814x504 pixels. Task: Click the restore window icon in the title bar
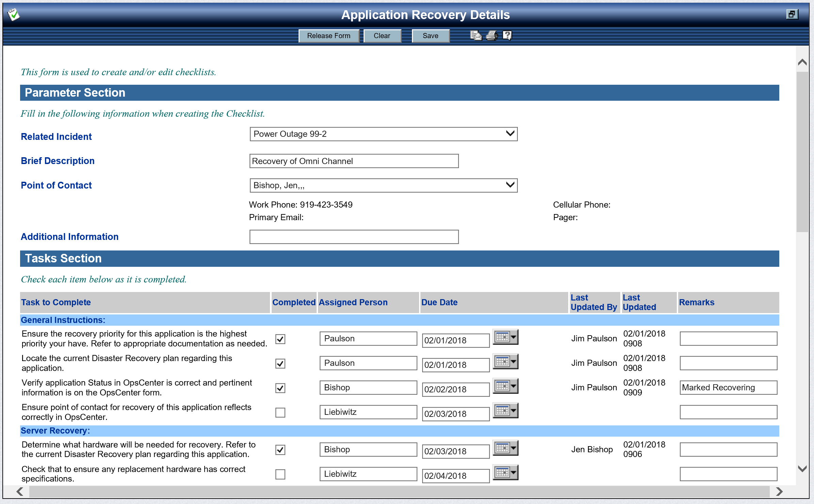point(792,14)
